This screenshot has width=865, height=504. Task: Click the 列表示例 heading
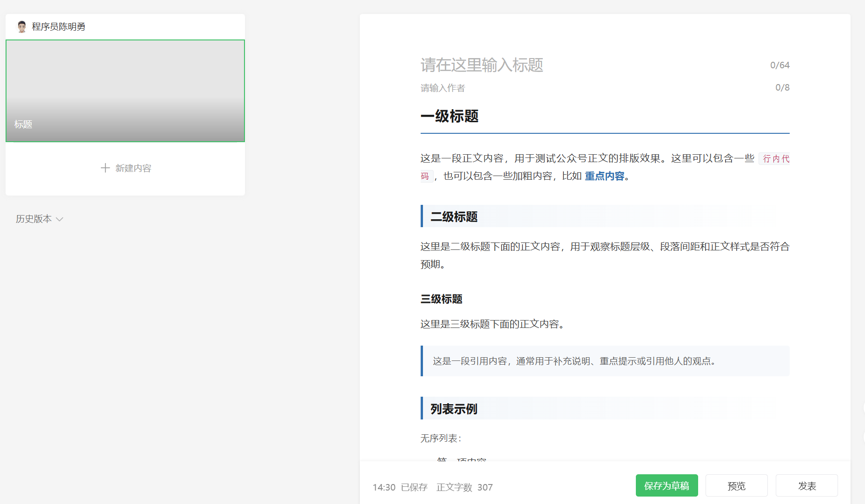454,409
